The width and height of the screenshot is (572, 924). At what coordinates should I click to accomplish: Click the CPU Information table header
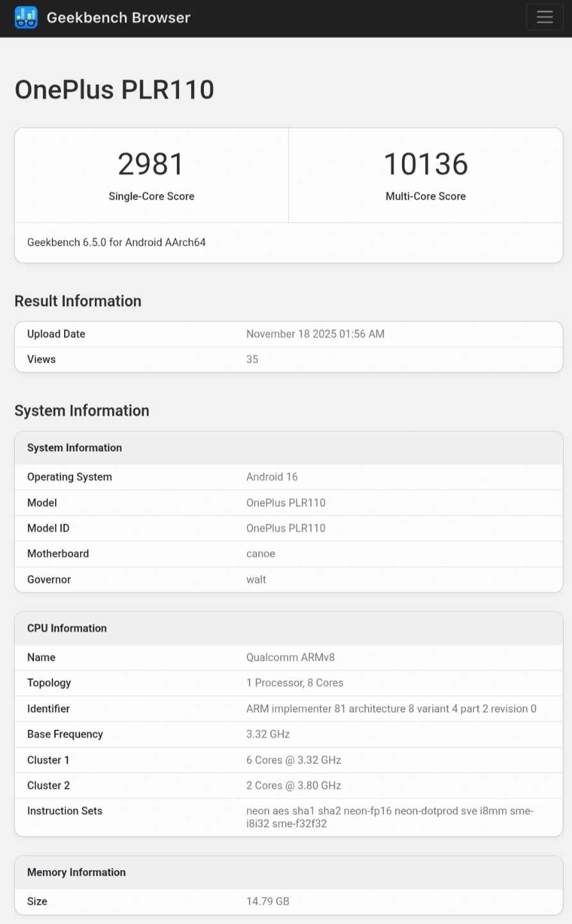click(67, 628)
